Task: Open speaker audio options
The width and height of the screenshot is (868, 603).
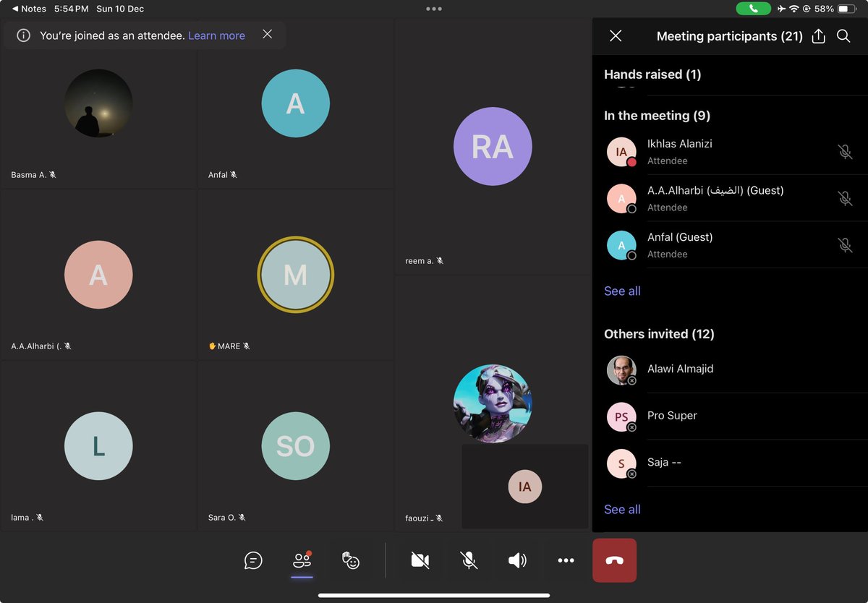Action: pos(517,560)
